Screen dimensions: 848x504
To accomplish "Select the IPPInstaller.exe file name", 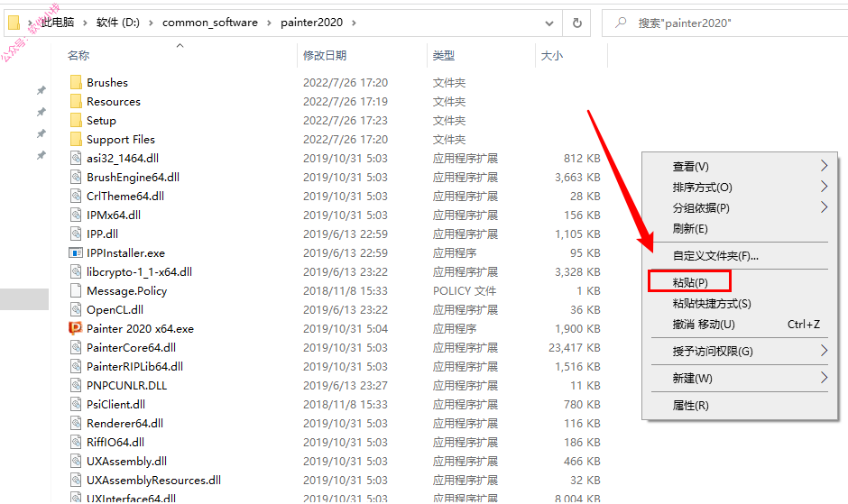I will 125,252.
